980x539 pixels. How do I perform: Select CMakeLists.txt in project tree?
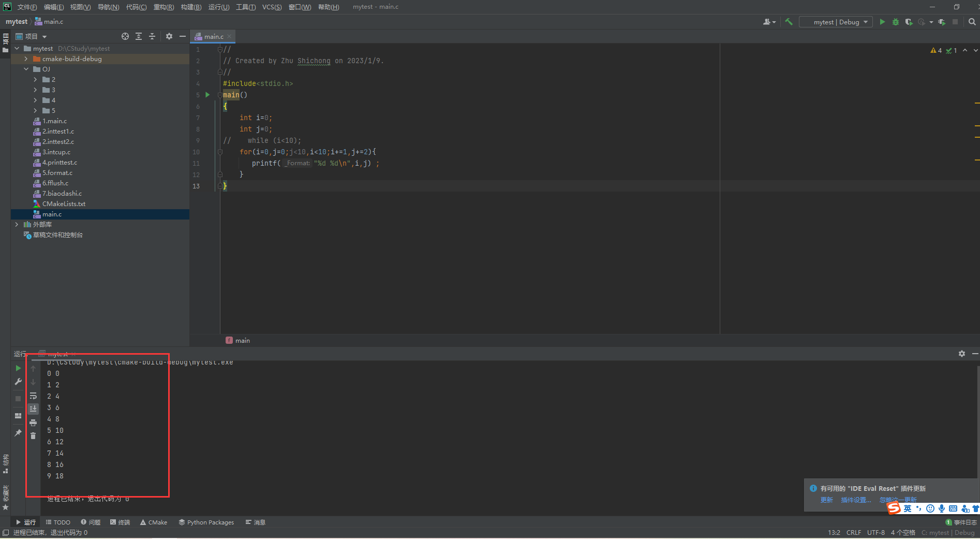63,203
